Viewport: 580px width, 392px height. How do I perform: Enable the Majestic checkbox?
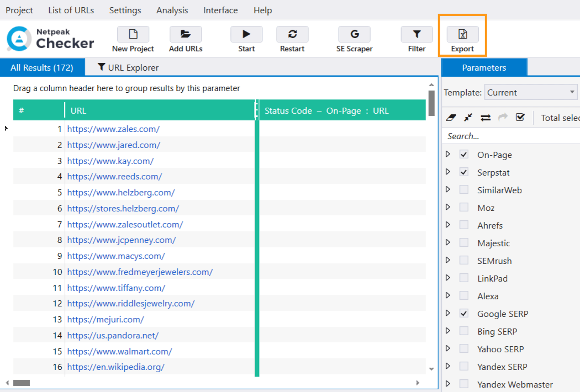(x=464, y=242)
